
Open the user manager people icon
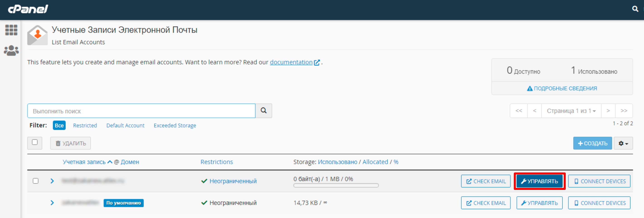pyautogui.click(x=11, y=51)
